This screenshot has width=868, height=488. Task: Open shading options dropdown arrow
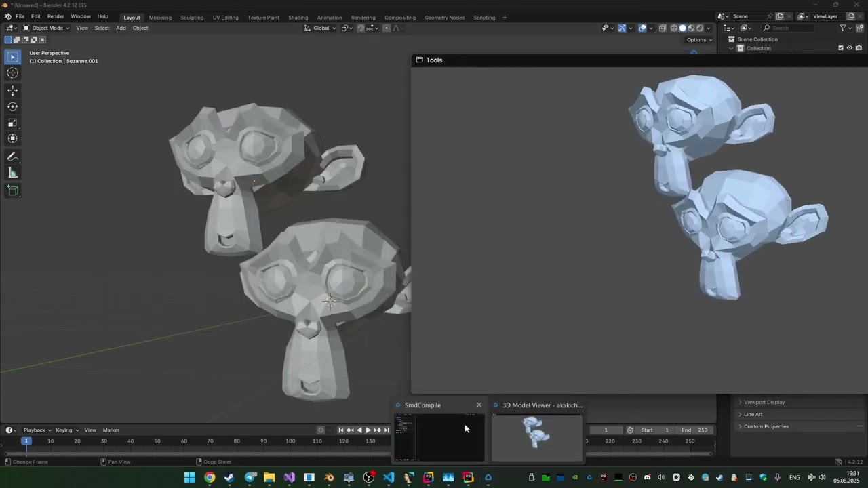[x=709, y=28]
